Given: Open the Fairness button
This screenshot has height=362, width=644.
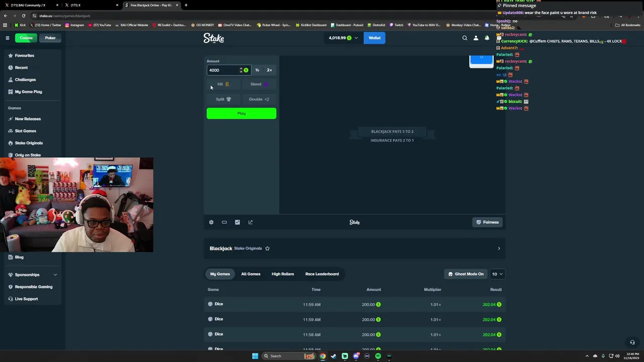Looking at the screenshot, I should point(488,222).
